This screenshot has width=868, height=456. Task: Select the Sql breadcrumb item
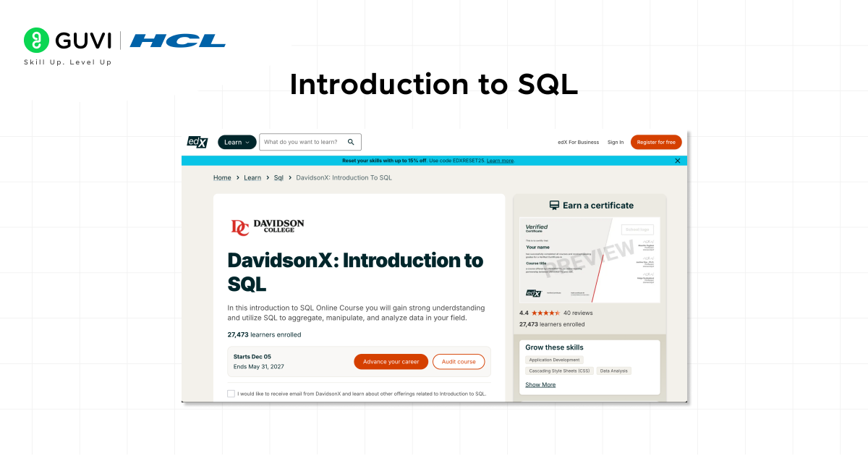278,177
